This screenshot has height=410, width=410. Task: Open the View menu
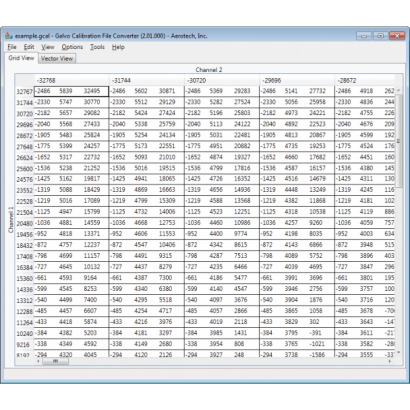(x=48, y=47)
